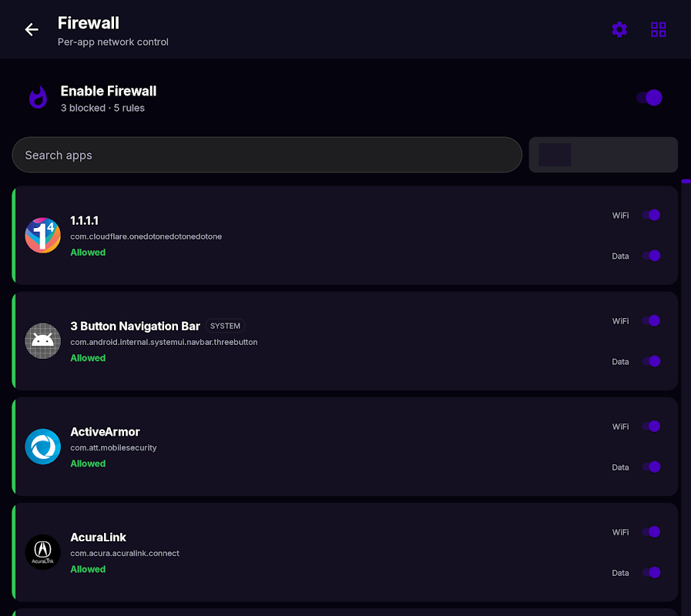Click the SYSTEM badge on Navigation Bar

tap(225, 326)
